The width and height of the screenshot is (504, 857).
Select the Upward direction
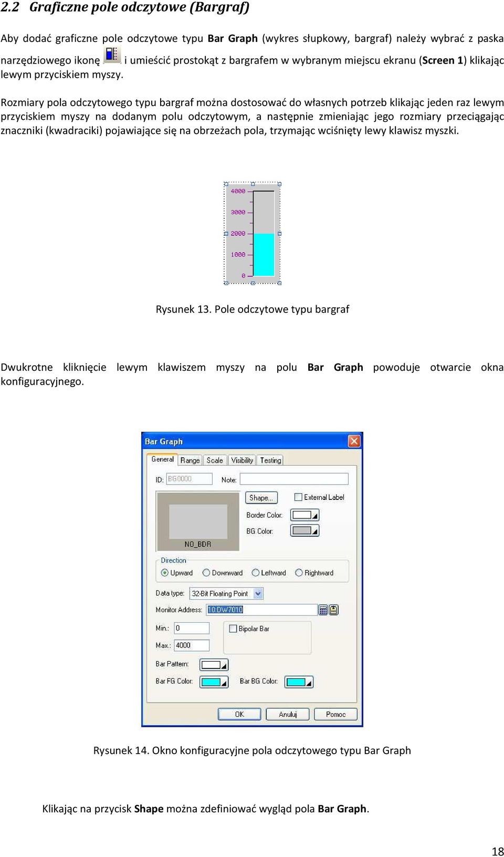point(165,573)
